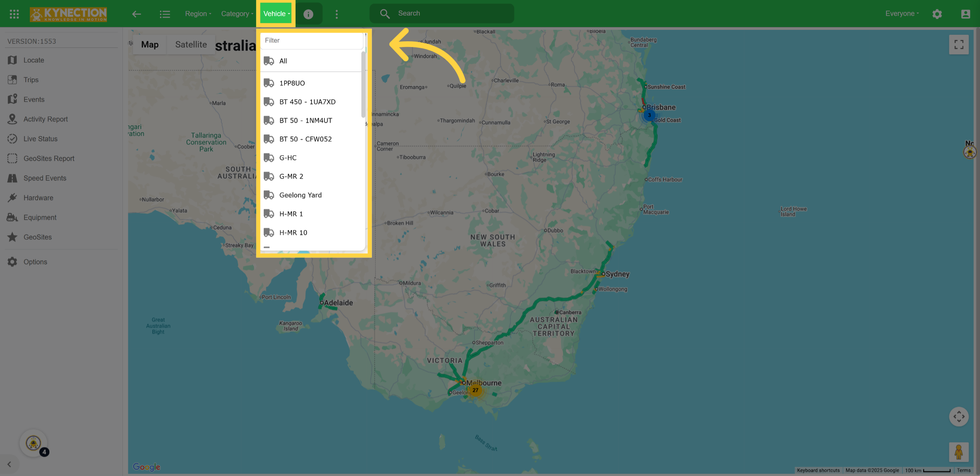980x476 pixels.
Task: Open the Everyone dropdown
Action: tap(902, 13)
